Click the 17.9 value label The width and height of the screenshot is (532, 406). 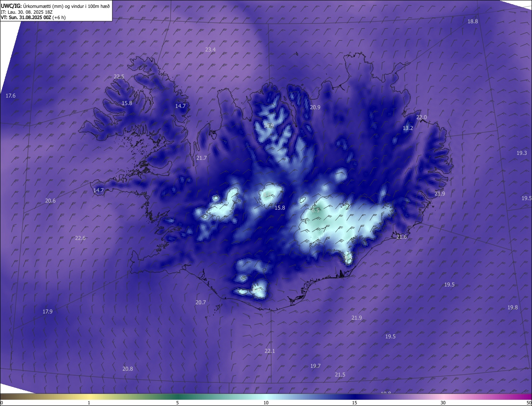(x=47, y=312)
